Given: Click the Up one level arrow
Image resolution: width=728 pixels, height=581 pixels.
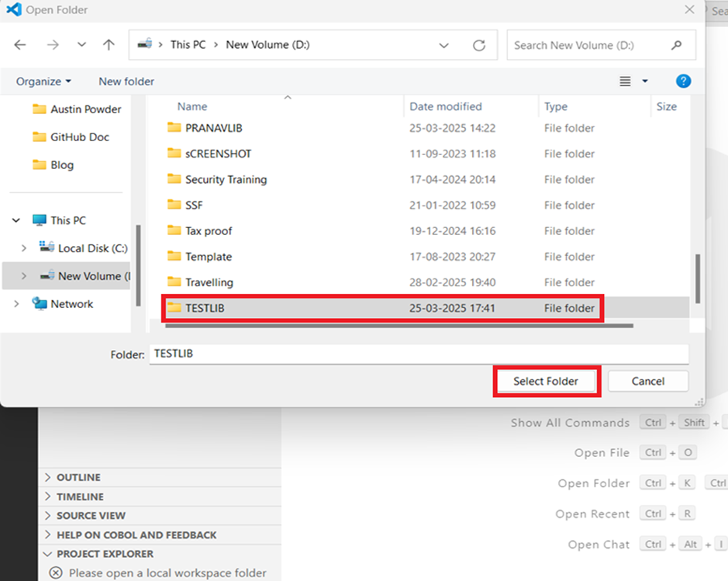Looking at the screenshot, I should 109,45.
